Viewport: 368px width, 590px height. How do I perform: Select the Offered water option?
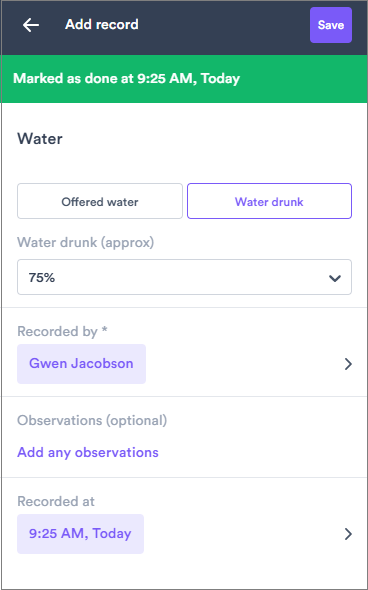click(x=100, y=201)
